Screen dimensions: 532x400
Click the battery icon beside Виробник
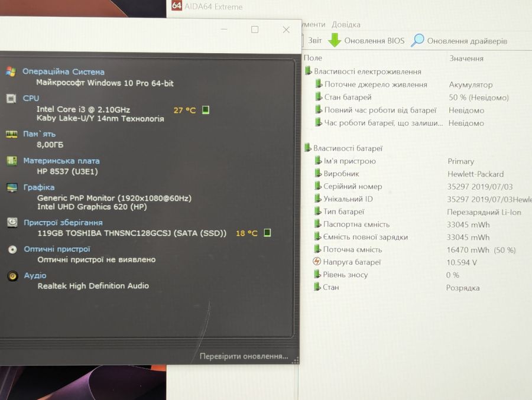pos(317,173)
